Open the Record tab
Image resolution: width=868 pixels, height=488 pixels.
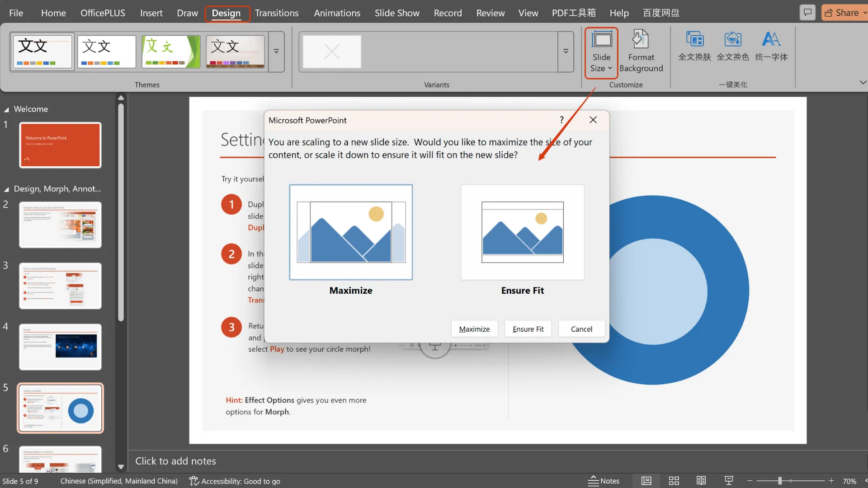(x=448, y=13)
